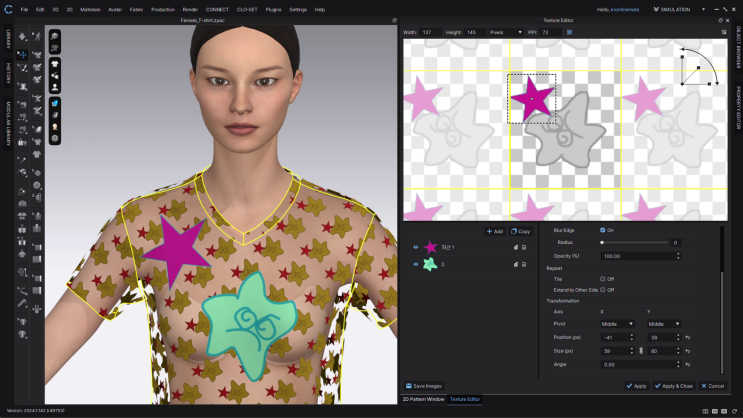Click the blue square icon beside PPI field
This screenshot has width=743, height=418.
pyautogui.click(x=569, y=32)
